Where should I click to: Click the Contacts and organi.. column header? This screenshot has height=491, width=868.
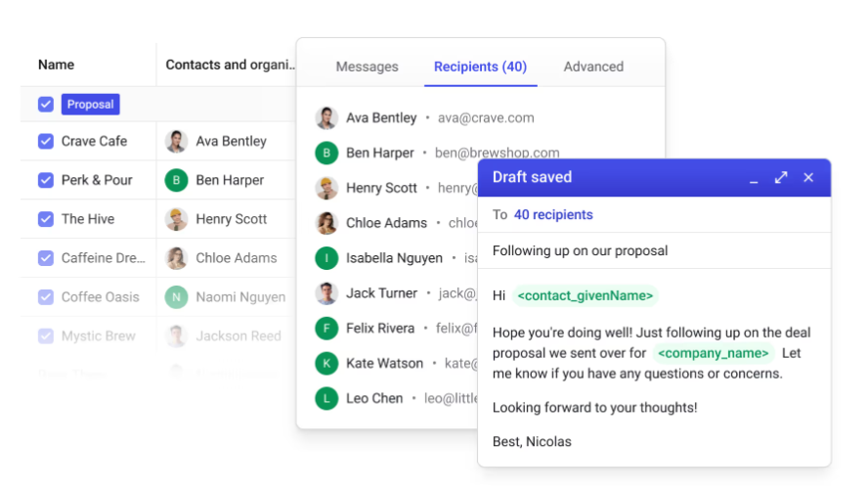tap(231, 65)
